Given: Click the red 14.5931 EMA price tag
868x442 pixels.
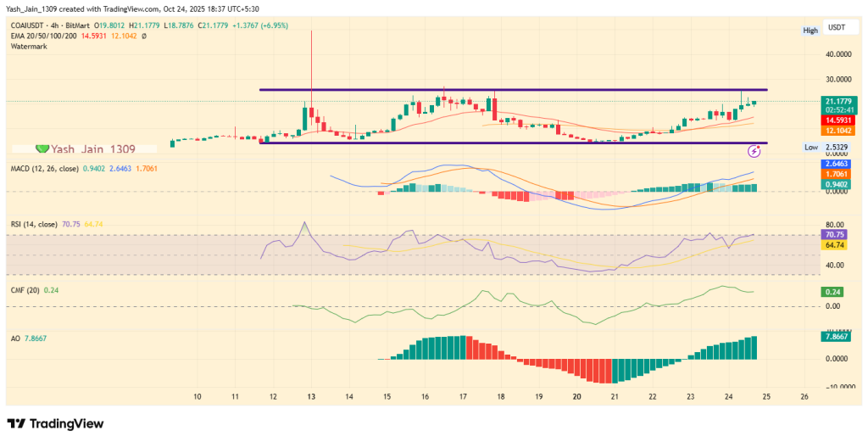Looking at the screenshot, I should click(x=835, y=121).
